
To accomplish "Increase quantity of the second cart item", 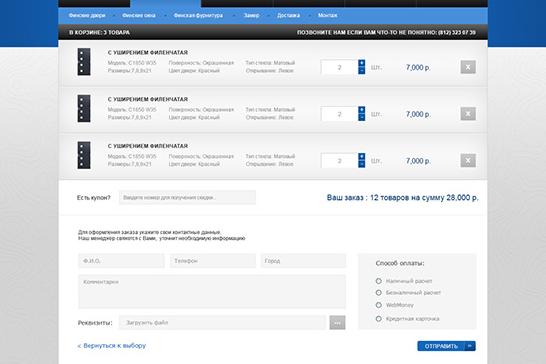I will click(361, 110).
